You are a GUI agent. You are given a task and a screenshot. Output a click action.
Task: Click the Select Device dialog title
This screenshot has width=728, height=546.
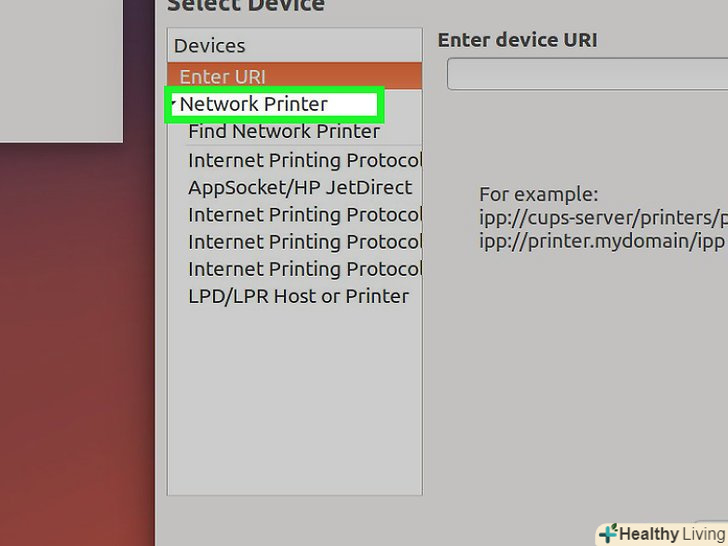246,6
